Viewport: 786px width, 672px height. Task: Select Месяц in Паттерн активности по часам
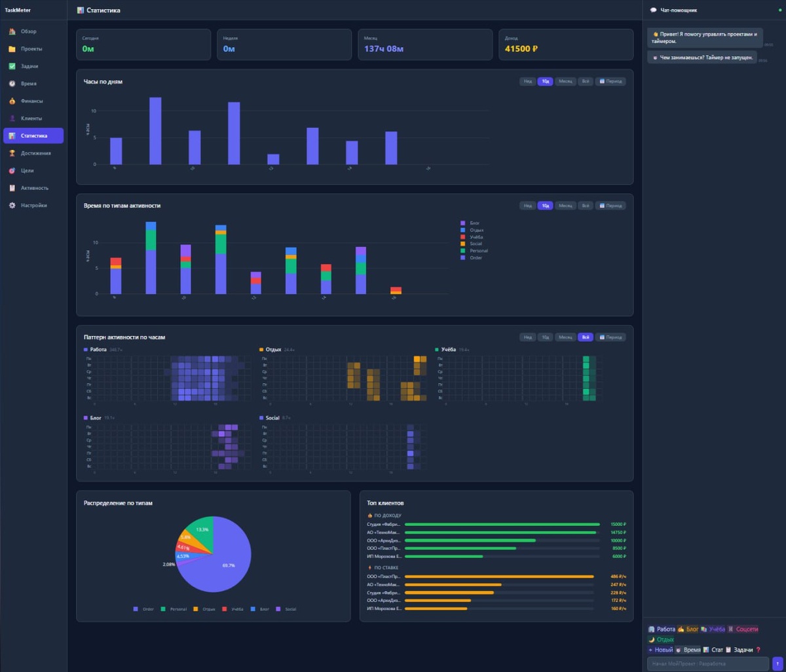(x=565, y=337)
